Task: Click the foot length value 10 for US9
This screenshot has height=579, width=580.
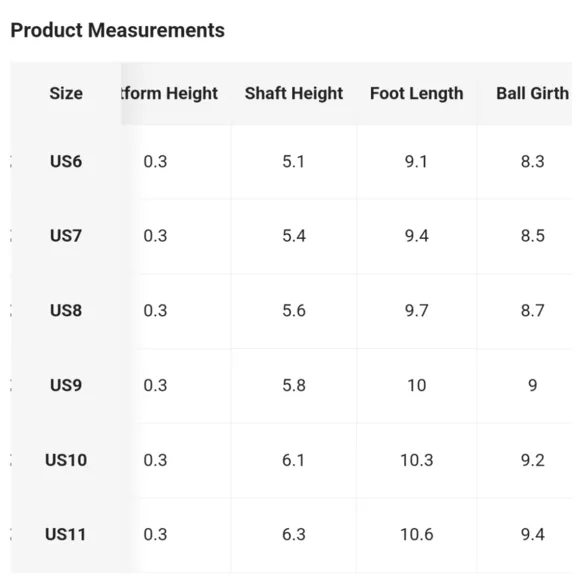Action: tap(417, 386)
